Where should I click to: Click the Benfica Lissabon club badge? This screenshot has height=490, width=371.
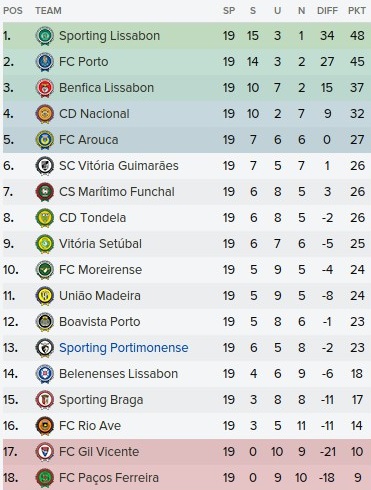(x=45, y=88)
